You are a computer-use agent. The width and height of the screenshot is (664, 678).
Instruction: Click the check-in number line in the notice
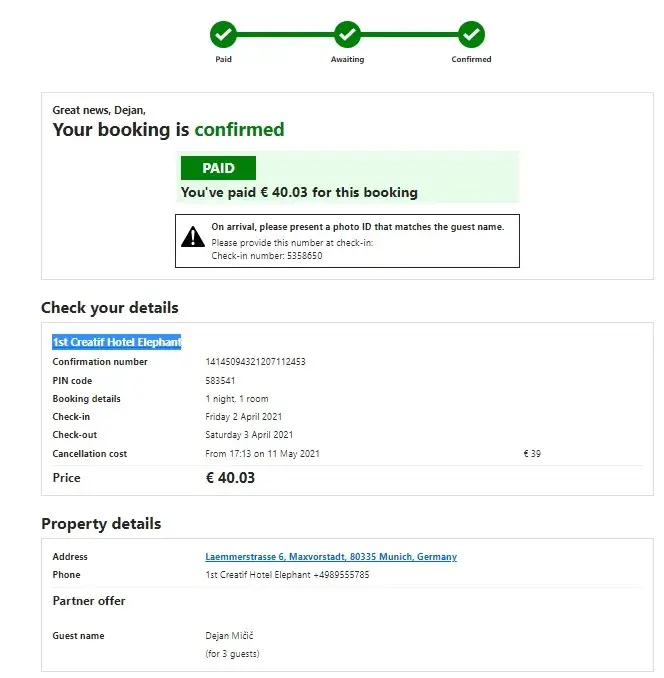tap(266, 256)
